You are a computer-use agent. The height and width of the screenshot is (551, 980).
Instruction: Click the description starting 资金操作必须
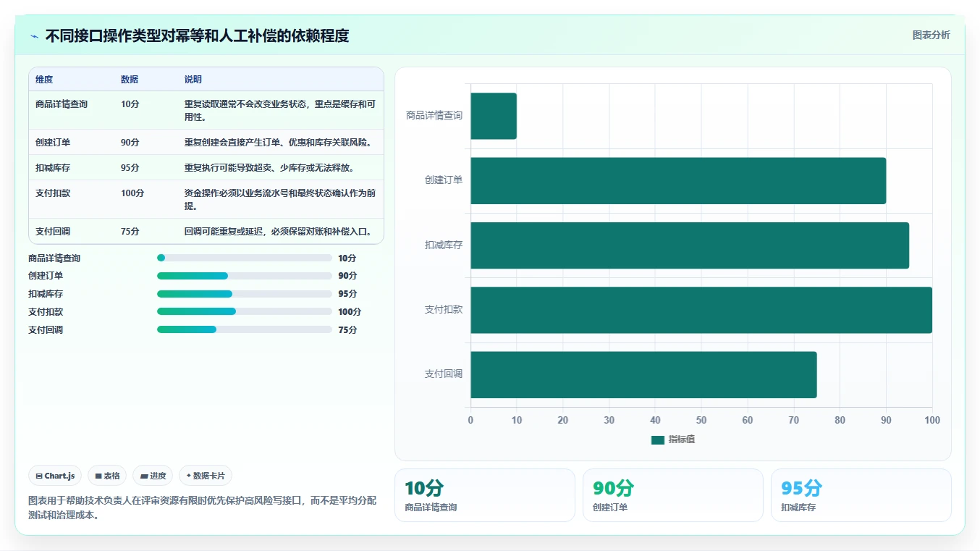point(280,199)
